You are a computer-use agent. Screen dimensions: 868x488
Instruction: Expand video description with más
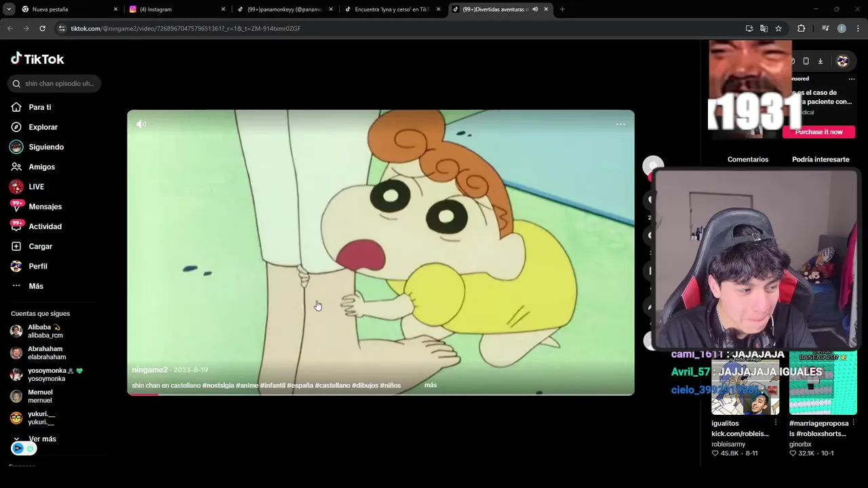[431, 385]
